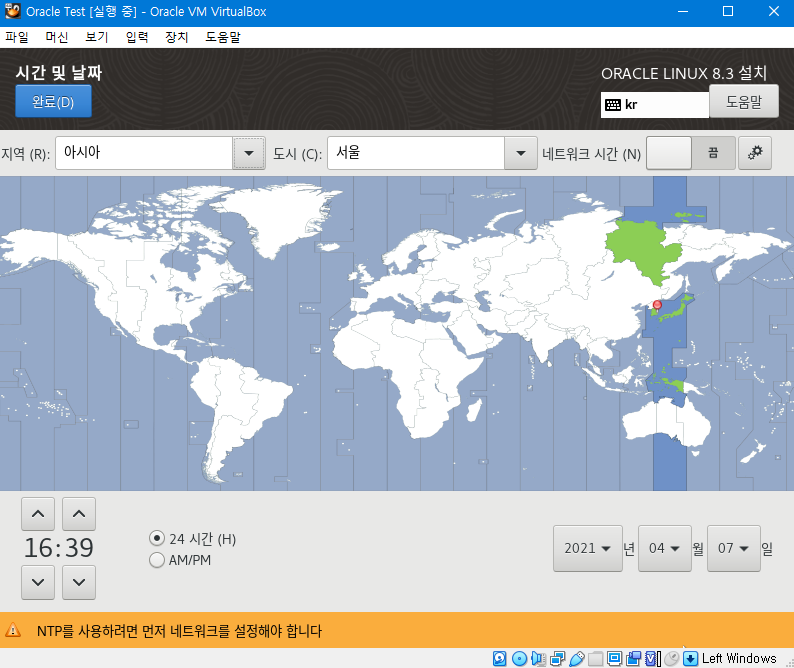The image size is (794, 668).
Task: Open the month dropdown showing 04
Action: click(x=665, y=548)
